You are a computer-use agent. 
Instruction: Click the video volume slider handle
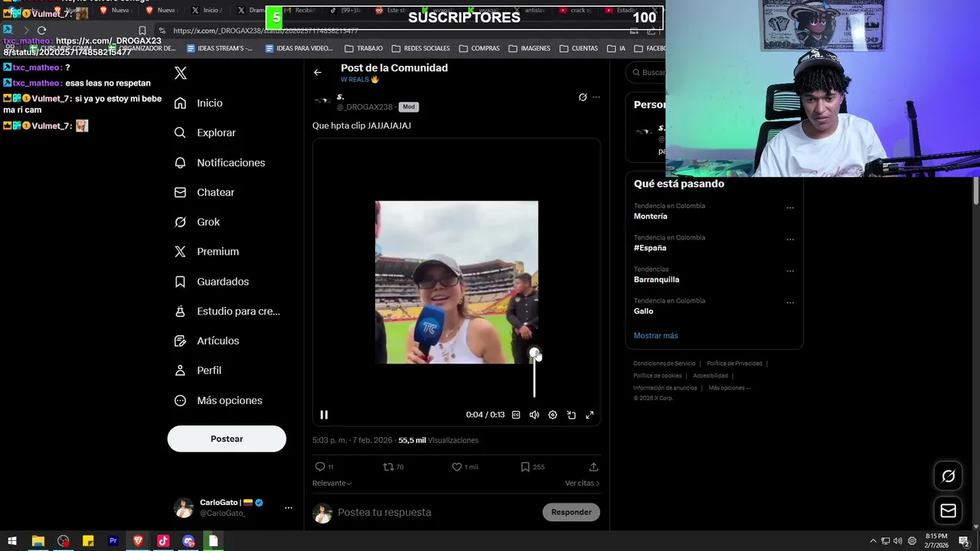(x=534, y=354)
